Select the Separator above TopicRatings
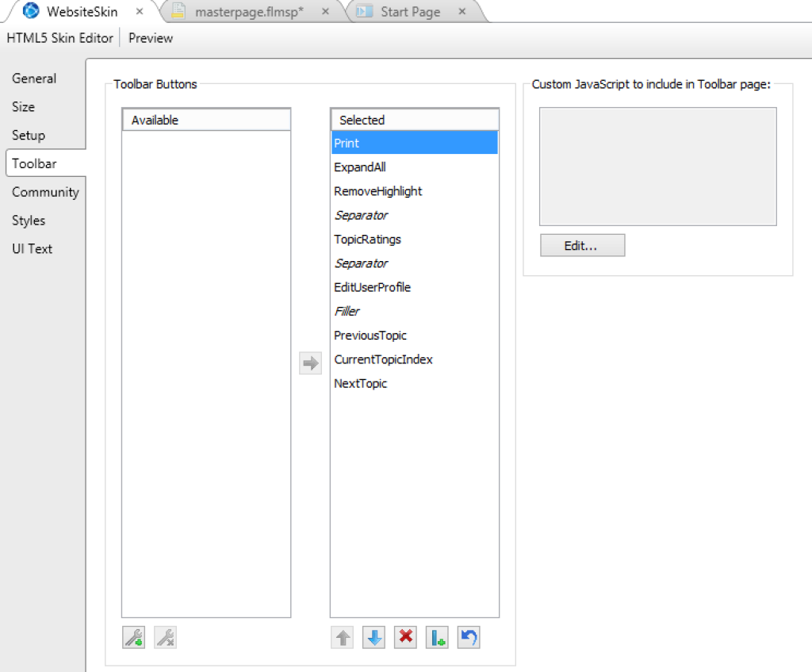 pyautogui.click(x=414, y=215)
